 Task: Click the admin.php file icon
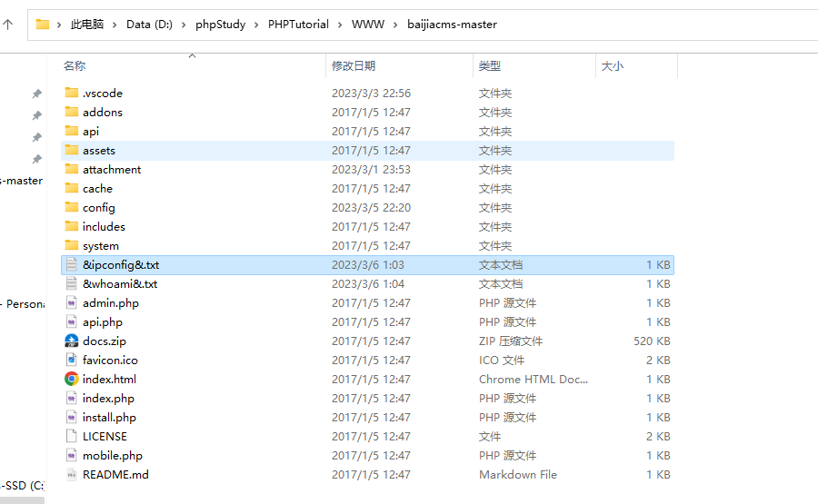[x=72, y=302]
